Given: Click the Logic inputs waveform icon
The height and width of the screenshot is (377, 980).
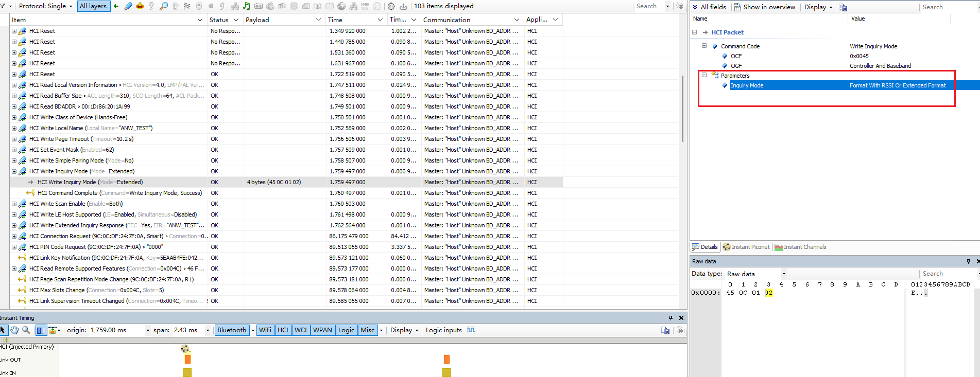Looking at the screenshot, I should click(x=471, y=330).
